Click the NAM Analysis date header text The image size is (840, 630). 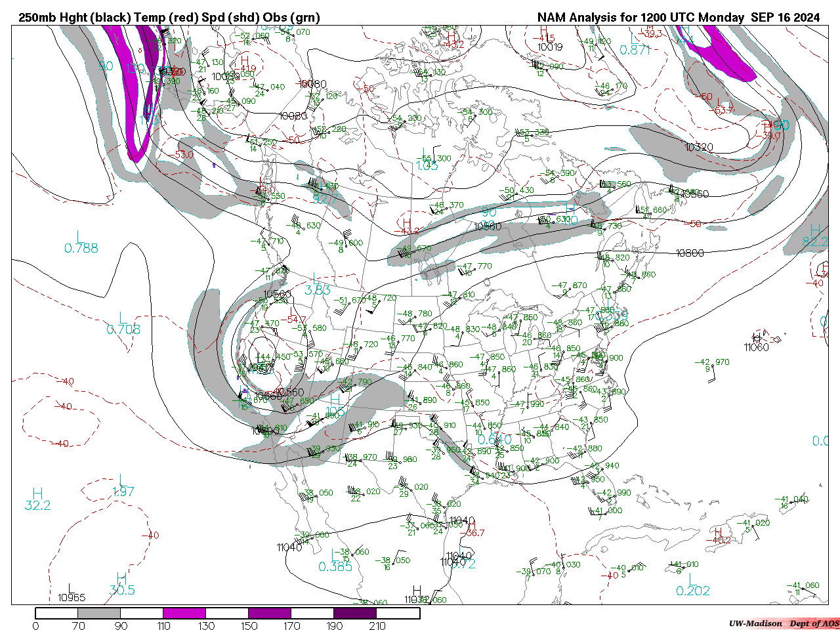(678, 18)
